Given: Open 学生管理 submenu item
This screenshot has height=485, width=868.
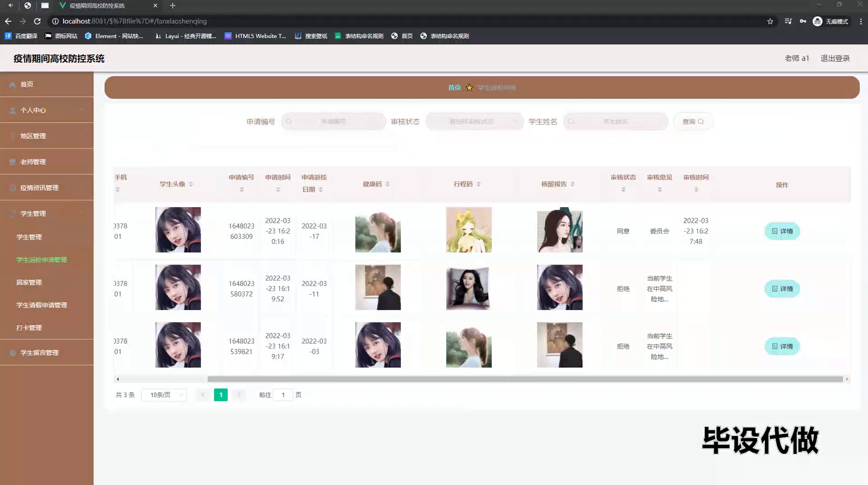Looking at the screenshot, I should (29, 237).
